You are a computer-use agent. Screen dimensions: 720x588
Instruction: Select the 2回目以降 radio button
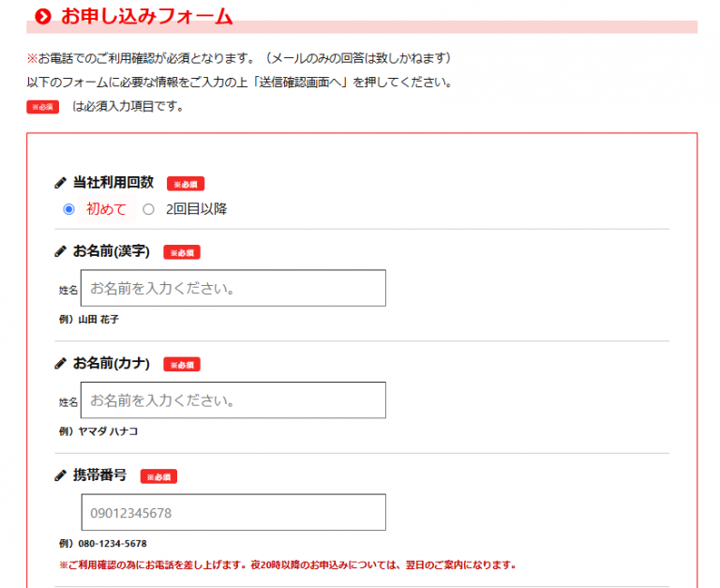(148, 209)
